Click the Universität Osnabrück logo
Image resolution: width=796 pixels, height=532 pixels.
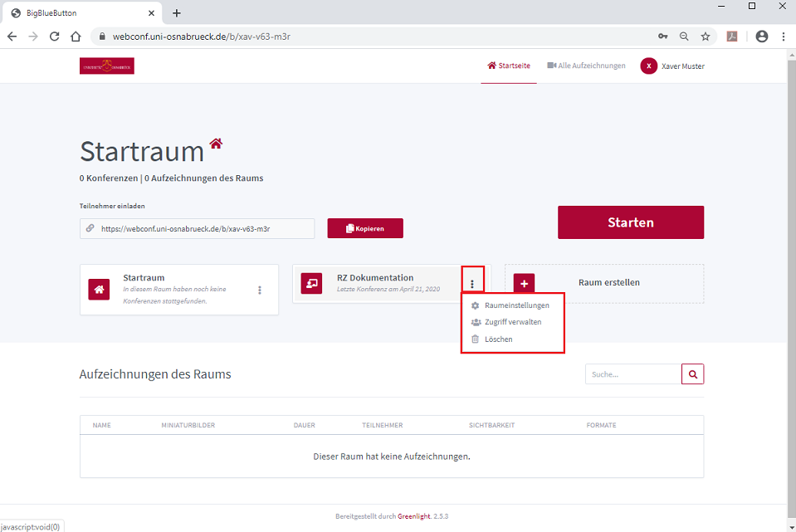click(x=106, y=66)
